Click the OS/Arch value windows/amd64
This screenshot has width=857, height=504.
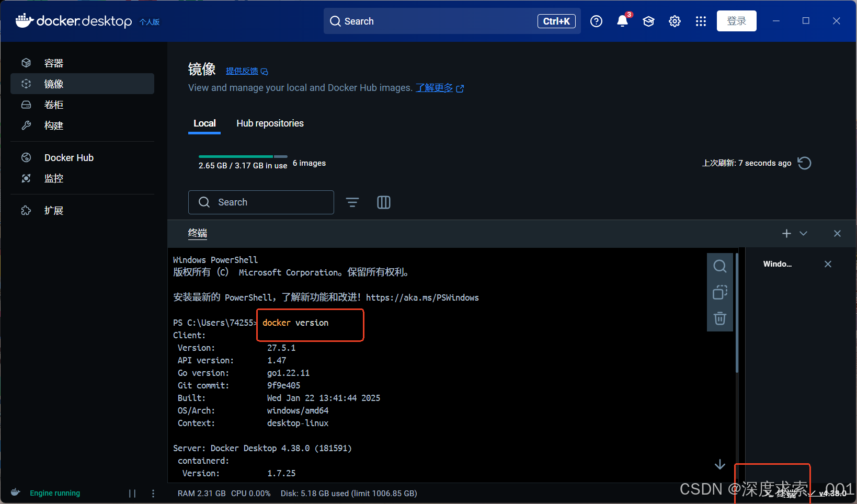click(x=298, y=410)
